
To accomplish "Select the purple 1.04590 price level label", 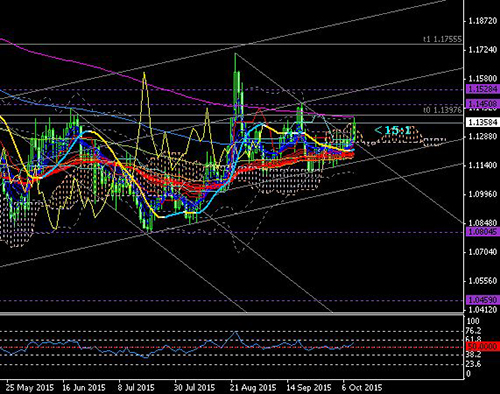I will [x=483, y=300].
